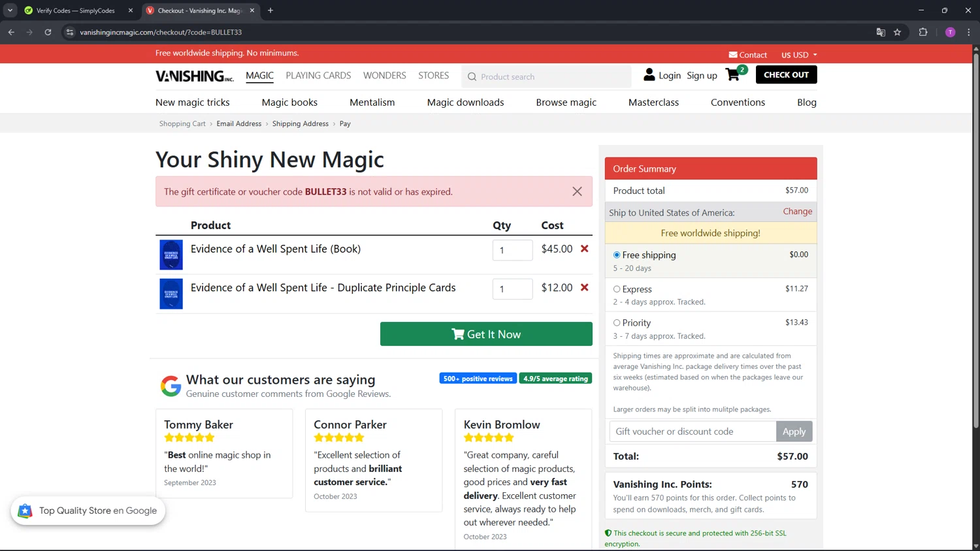Click the user account silhouette icon
The image size is (980, 551).
[x=649, y=75]
